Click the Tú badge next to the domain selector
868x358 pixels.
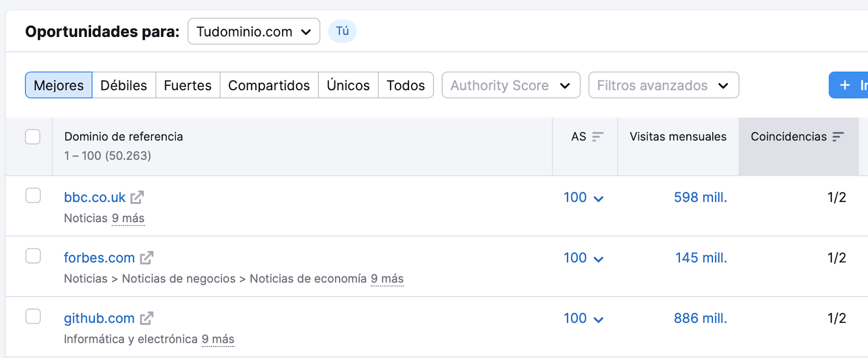(342, 32)
